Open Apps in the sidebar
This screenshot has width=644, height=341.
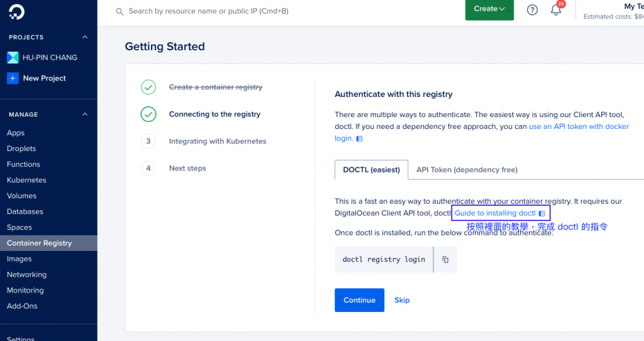pyautogui.click(x=16, y=133)
